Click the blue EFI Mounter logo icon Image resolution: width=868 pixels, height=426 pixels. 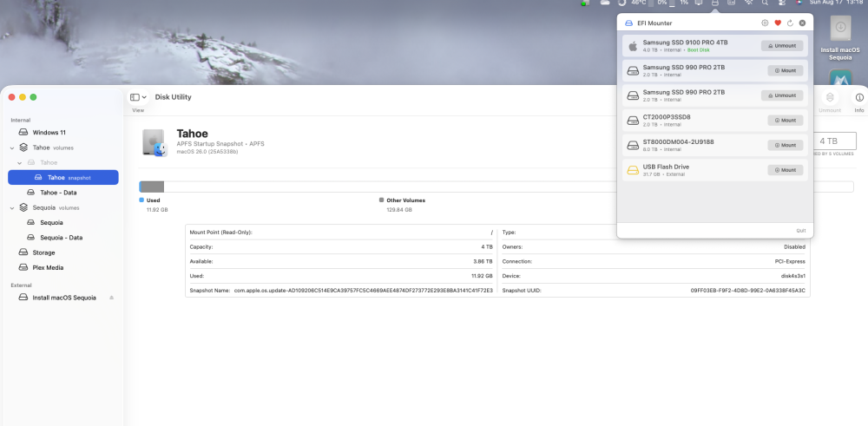coord(628,23)
